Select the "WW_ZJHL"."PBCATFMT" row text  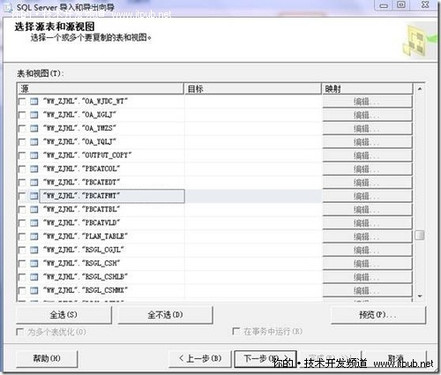(81, 196)
